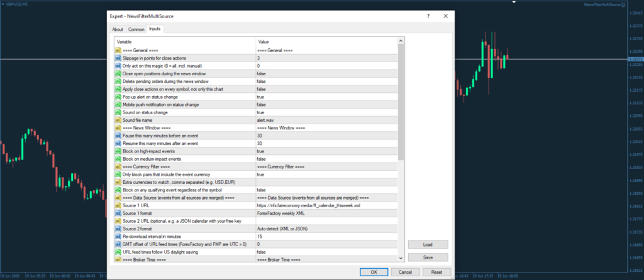
Task: Click the help question mark in dialog title bar
Action: pos(428,16)
